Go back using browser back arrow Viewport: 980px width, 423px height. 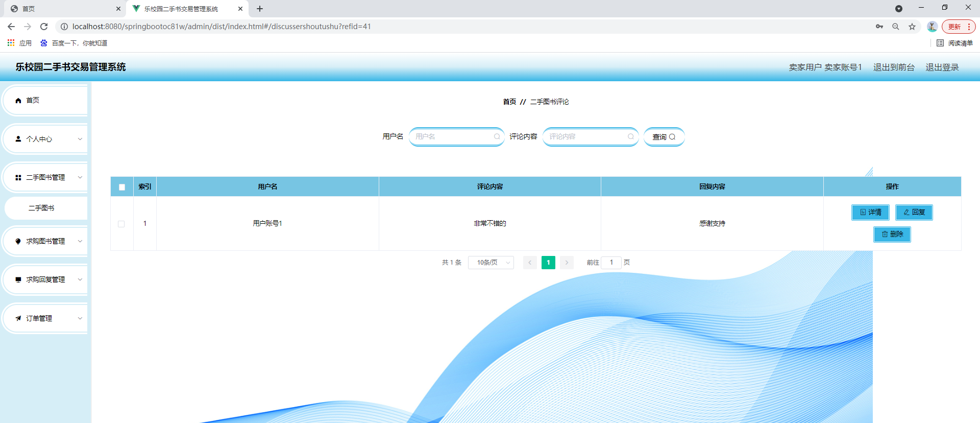point(11,27)
